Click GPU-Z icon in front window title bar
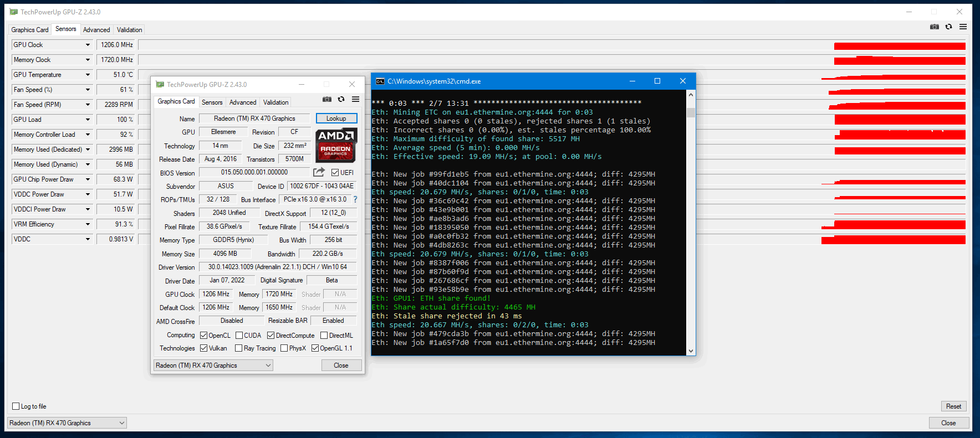 click(x=160, y=84)
